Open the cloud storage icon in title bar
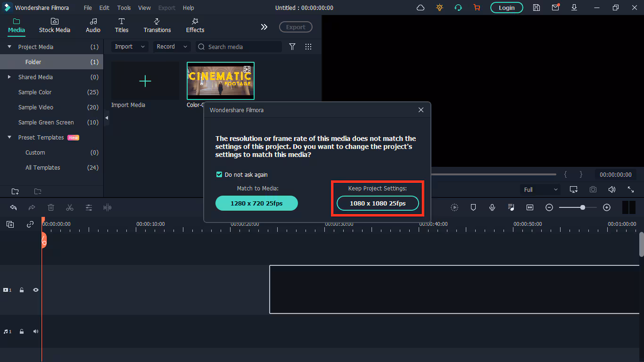The height and width of the screenshot is (362, 644). (421, 8)
